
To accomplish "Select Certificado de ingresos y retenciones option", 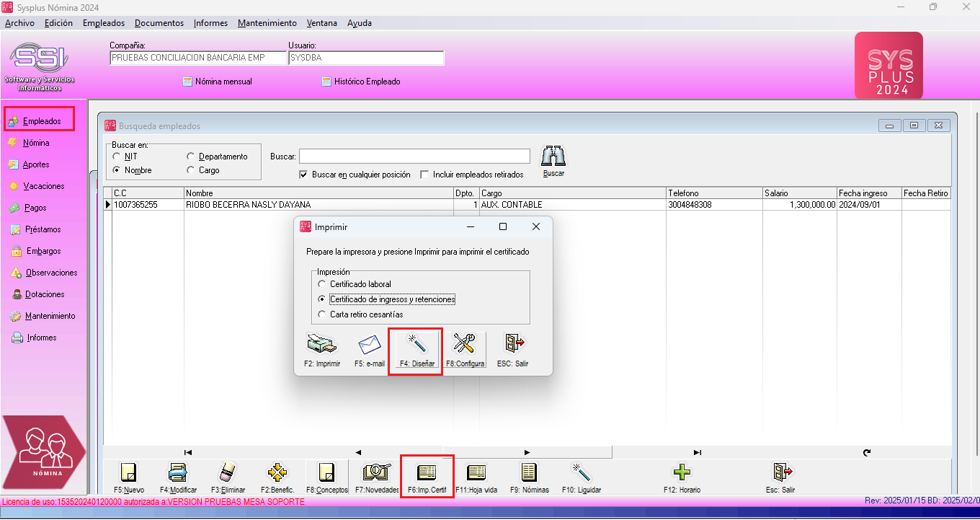I will [x=322, y=299].
